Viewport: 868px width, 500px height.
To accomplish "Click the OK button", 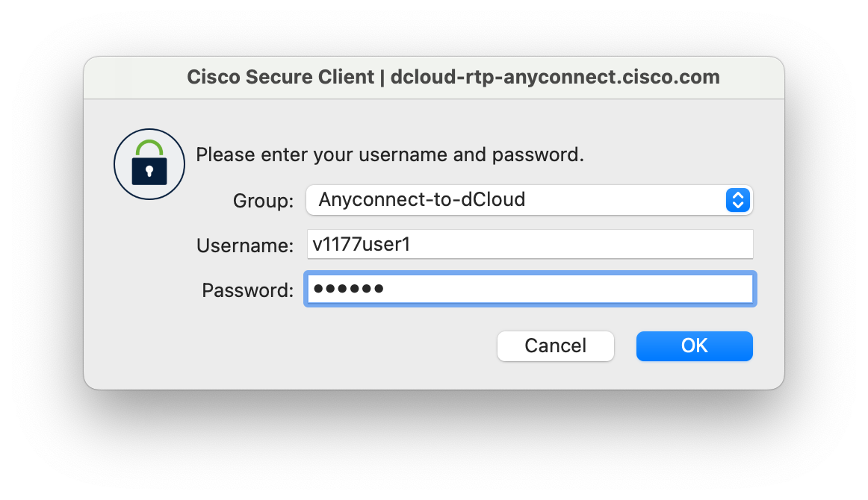I will click(694, 346).
